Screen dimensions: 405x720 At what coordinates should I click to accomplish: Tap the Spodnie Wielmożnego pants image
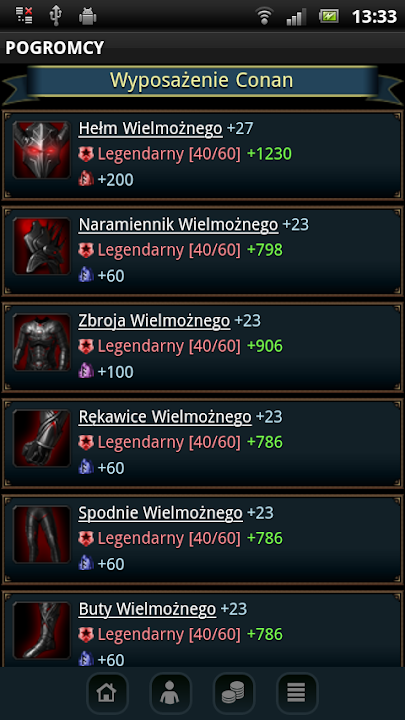coord(42,534)
